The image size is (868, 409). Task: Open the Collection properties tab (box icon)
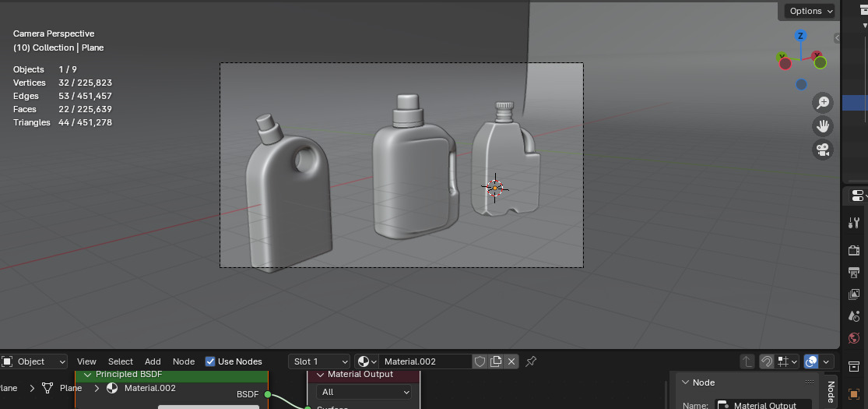tap(854, 366)
